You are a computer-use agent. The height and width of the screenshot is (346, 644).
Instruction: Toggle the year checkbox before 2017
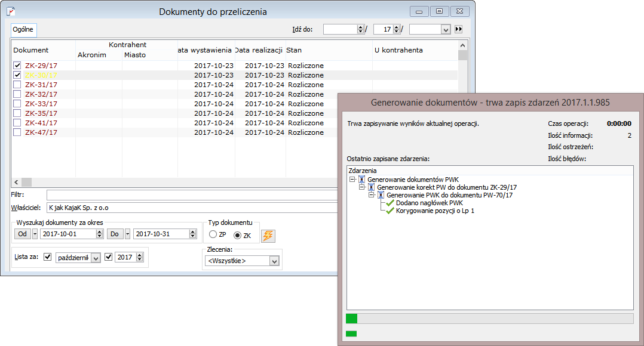109,257
